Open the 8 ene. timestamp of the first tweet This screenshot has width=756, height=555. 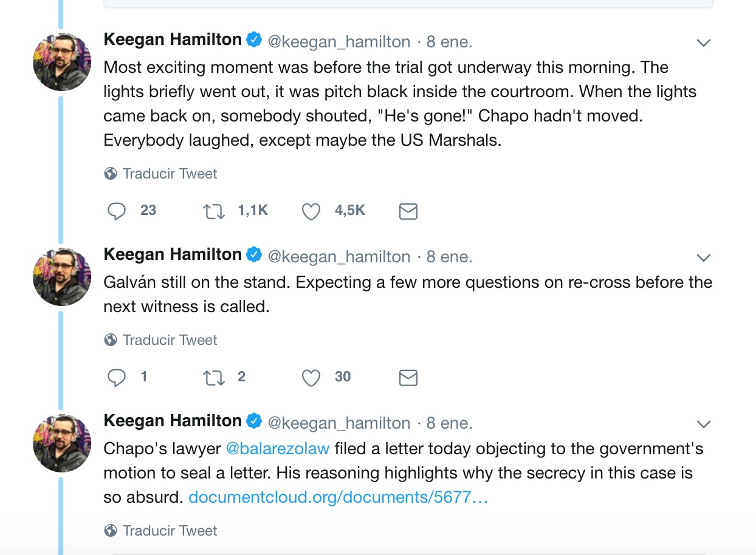point(449,42)
